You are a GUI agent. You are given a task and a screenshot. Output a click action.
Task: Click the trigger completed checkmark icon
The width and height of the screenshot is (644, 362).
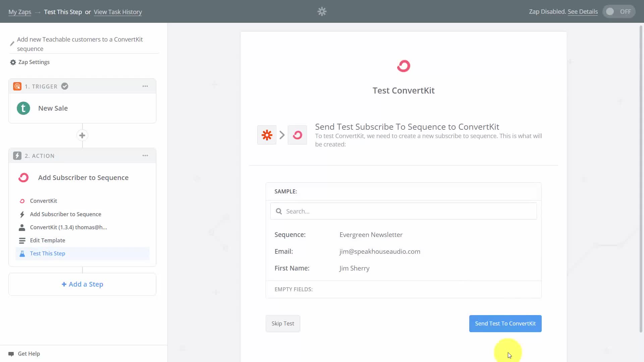click(65, 86)
